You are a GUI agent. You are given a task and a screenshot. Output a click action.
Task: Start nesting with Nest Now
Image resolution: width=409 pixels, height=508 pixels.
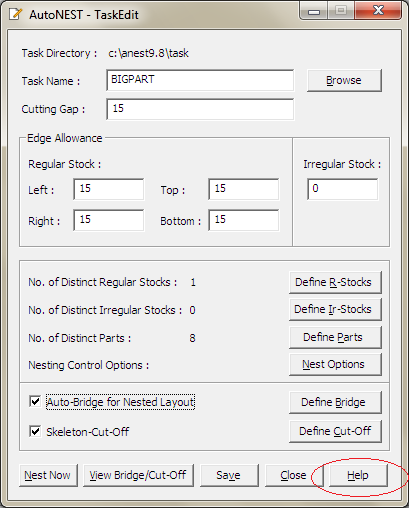tap(48, 475)
